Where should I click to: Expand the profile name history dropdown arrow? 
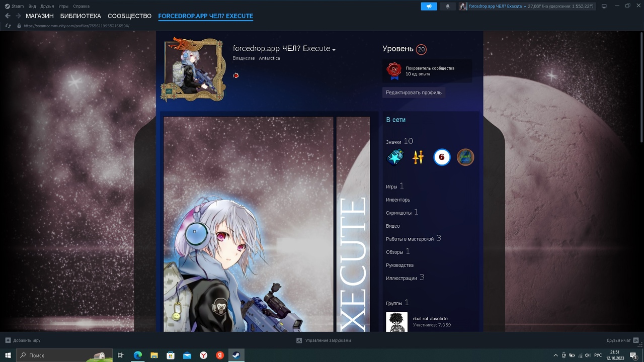pyautogui.click(x=334, y=50)
